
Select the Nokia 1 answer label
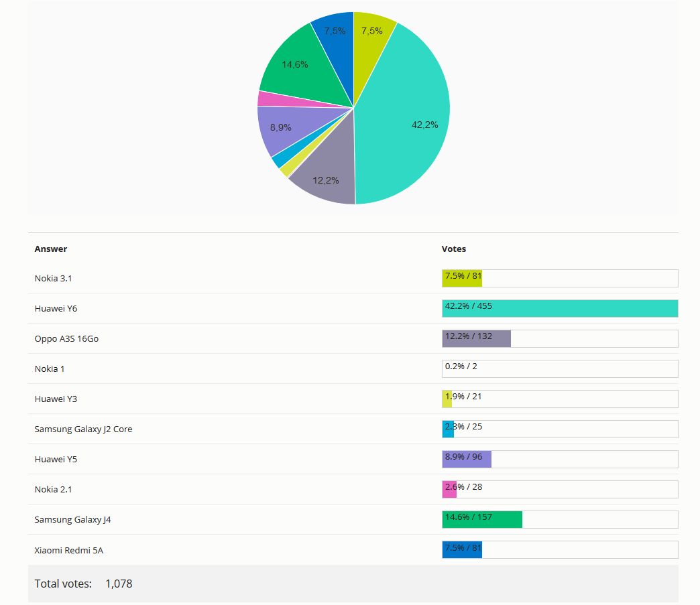click(50, 368)
